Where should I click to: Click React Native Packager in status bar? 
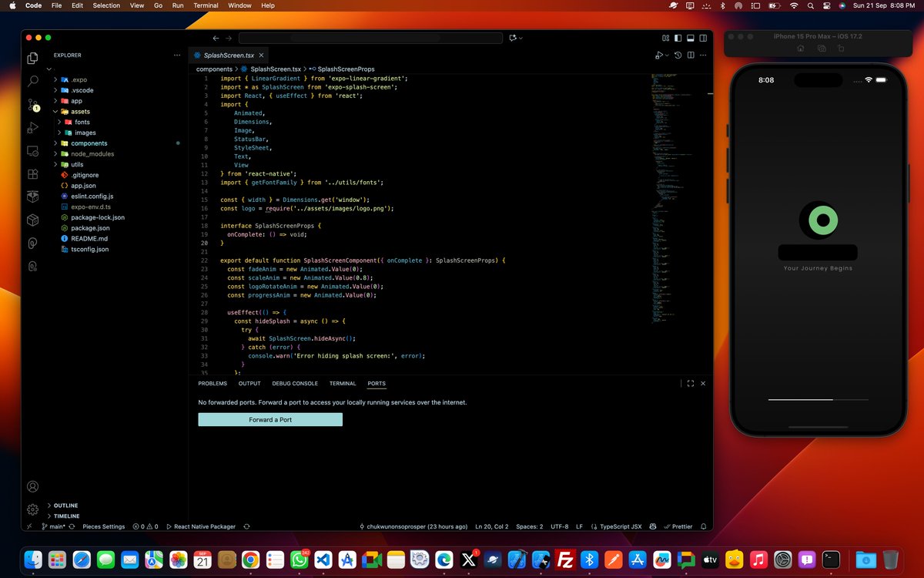click(x=201, y=526)
